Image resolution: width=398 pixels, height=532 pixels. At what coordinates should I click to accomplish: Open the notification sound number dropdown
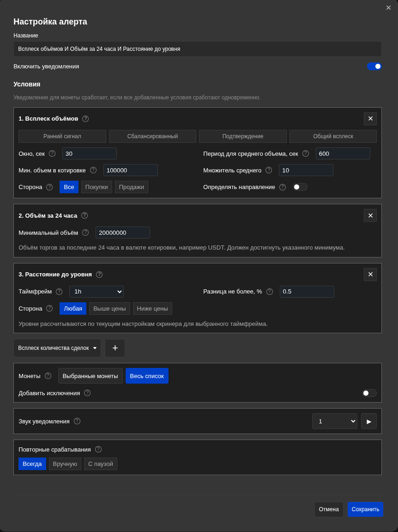(x=335, y=421)
